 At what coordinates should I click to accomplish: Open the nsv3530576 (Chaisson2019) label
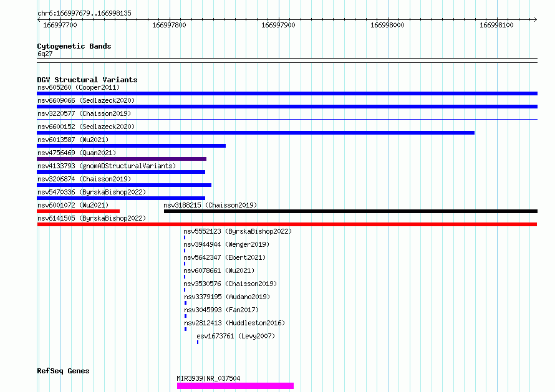[230, 284]
